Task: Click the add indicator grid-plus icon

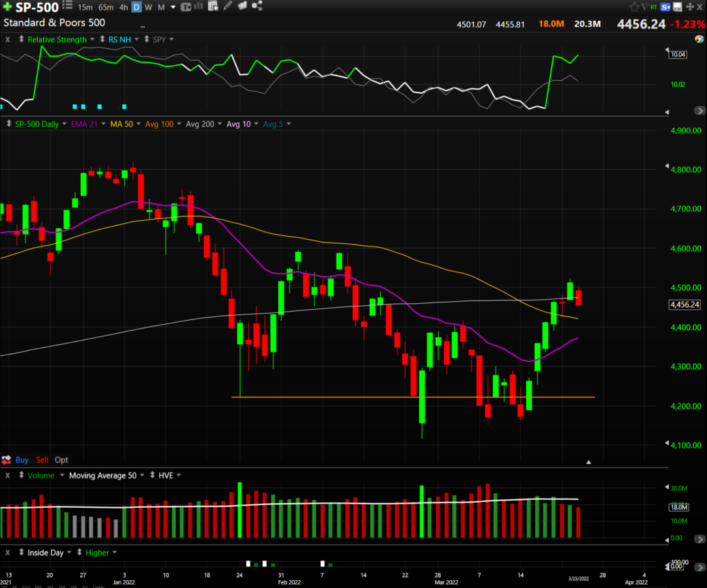Action: [213, 6]
